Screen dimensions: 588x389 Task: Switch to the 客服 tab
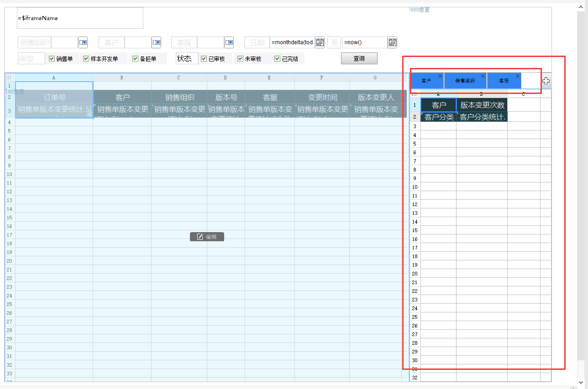(504, 81)
